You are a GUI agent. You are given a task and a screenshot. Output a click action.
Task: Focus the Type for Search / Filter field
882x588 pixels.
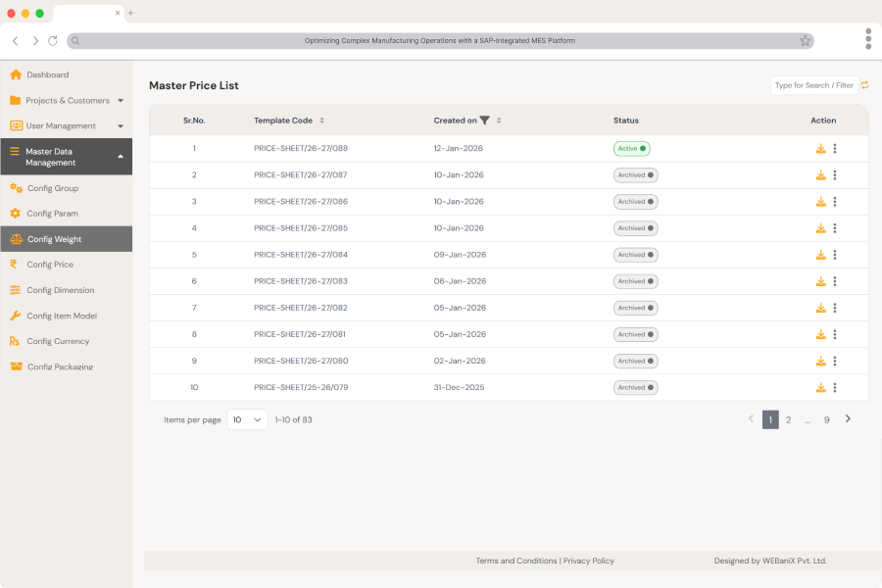coord(813,85)
